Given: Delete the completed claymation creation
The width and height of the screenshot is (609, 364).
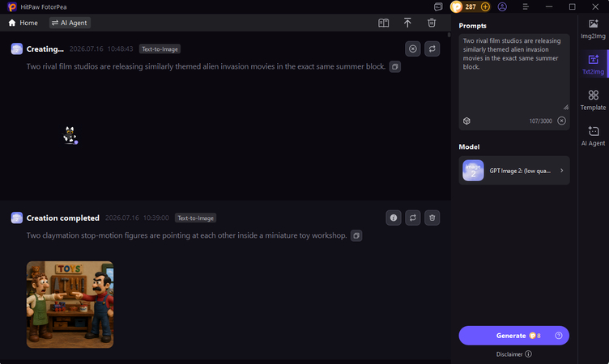Looking at the screenshot, I should coord(432,218).
